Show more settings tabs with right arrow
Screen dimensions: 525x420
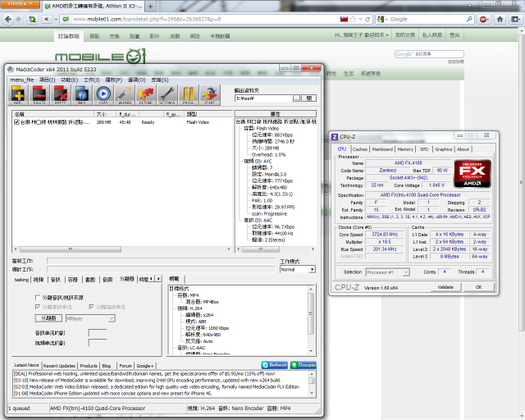[x=158, y=279]
